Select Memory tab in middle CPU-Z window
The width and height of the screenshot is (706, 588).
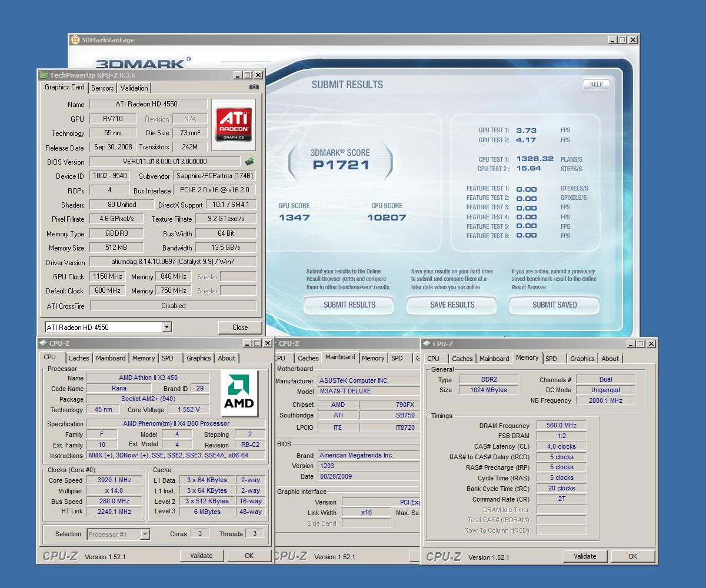click(373, 358)
